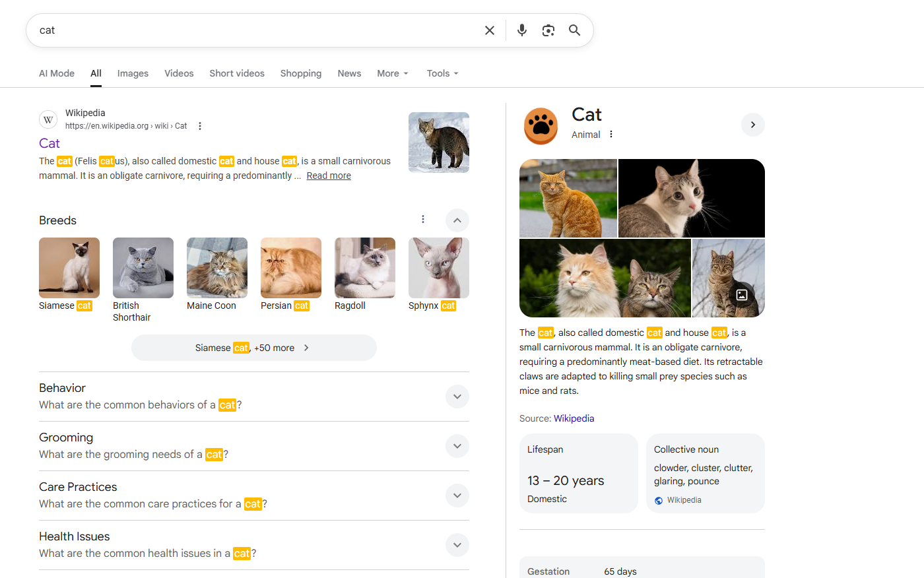The height and width of the screenshot is (578, 924).
Task: Open the News tab
Action: (x=349, y=73)
